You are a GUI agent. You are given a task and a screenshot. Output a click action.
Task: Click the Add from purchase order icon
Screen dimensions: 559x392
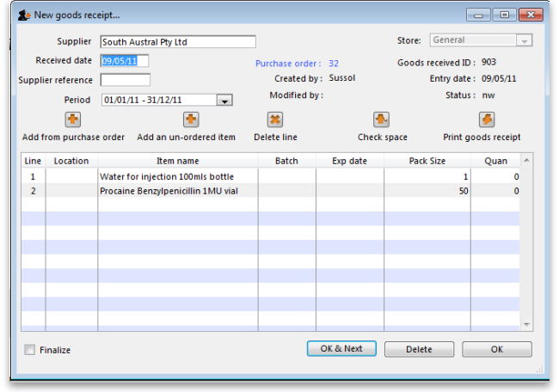[x=73, y=119]
